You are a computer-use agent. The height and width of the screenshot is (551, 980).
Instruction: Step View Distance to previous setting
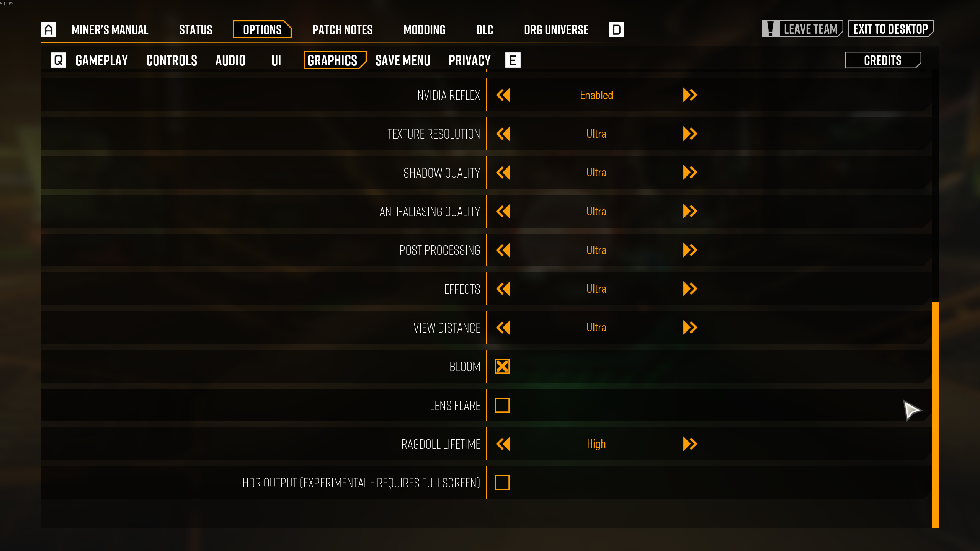[503, 328]
